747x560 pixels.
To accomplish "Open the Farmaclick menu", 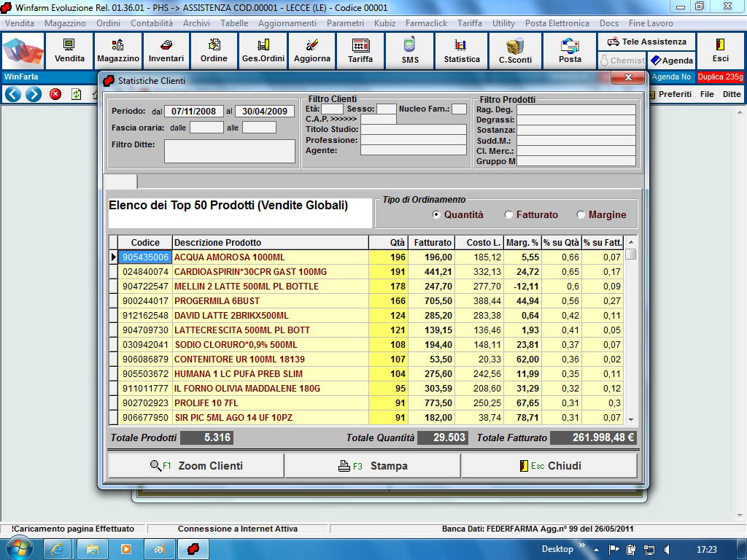I will point(427,23).
